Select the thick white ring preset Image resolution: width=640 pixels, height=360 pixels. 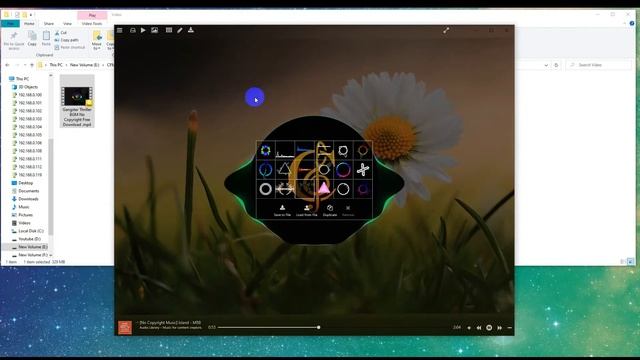tap(266, 189)
